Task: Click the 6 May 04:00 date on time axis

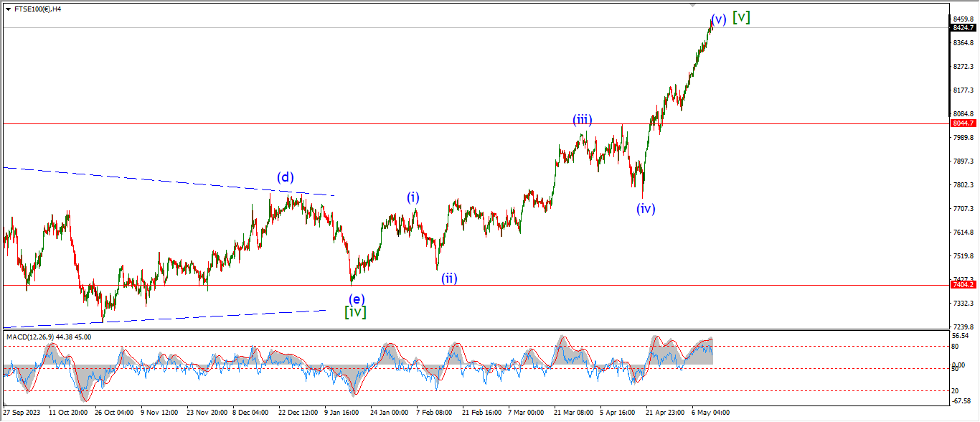Action: pyautogui.click(x=710, y=413)
